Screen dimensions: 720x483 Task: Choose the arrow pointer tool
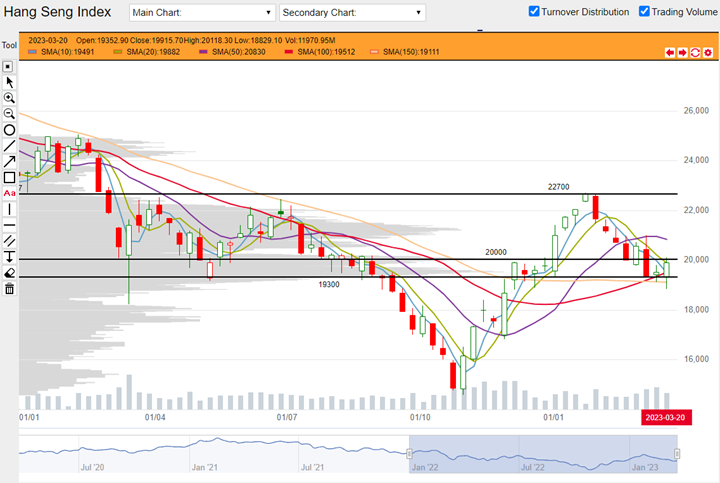click(9, 82)
